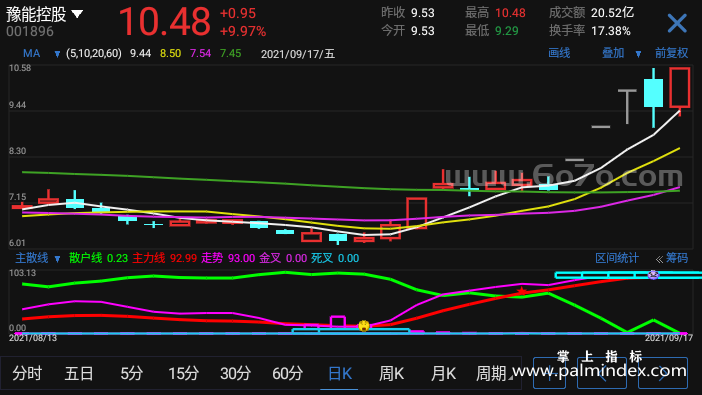The image size is (702, 395).
Task: Open the MA indicator dropdown arrow
Action: click(57, 54)
